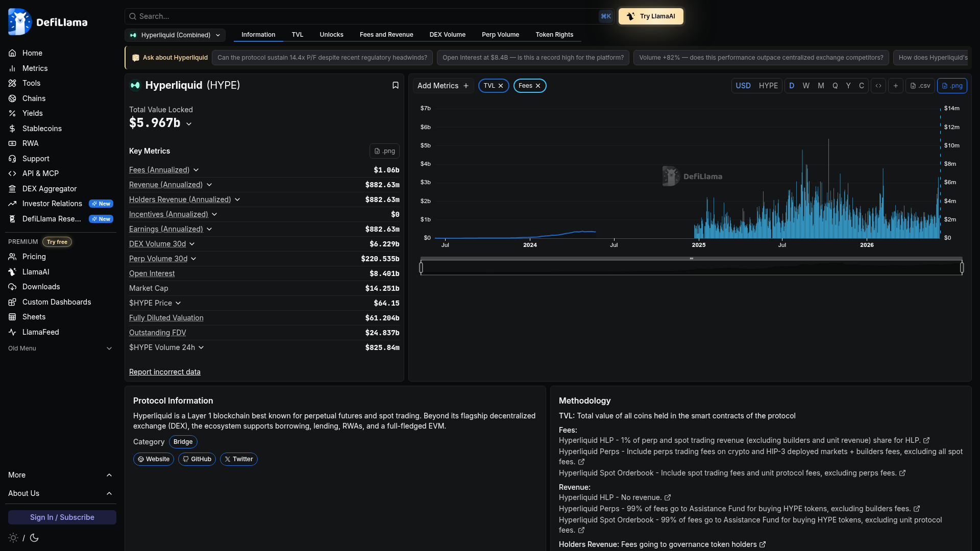
Task: Switch to the TVL tab
Action: point(298,35)
